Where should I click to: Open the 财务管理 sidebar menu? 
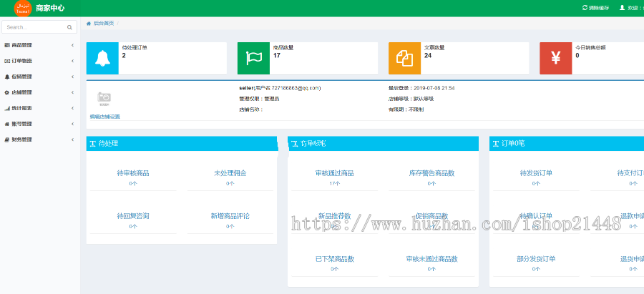tap(40, 139)
